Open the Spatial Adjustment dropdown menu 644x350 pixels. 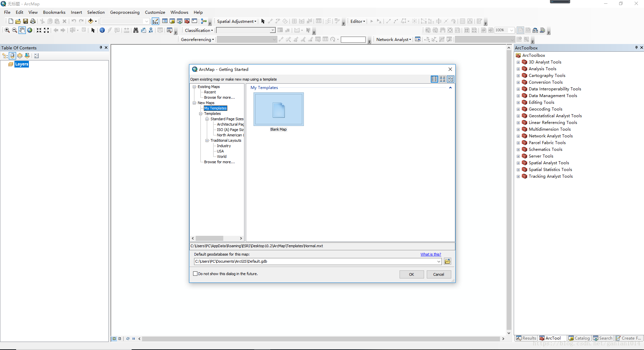coord(236,21)
